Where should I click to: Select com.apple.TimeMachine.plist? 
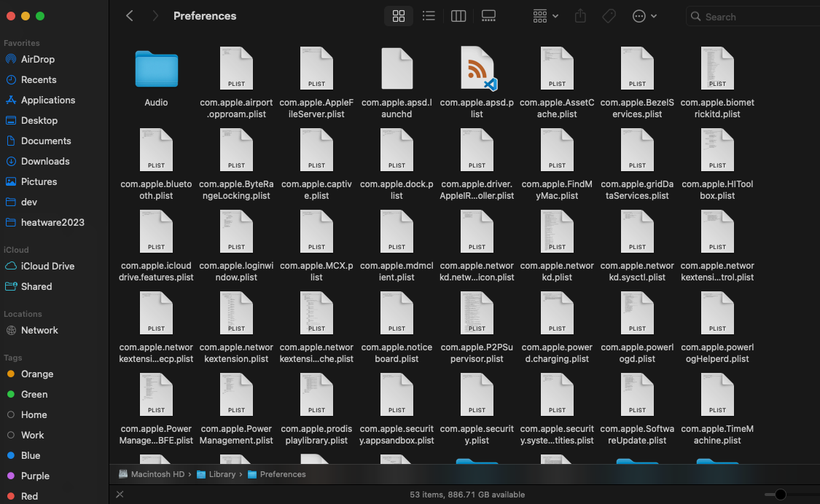click(x=717, y=394)
